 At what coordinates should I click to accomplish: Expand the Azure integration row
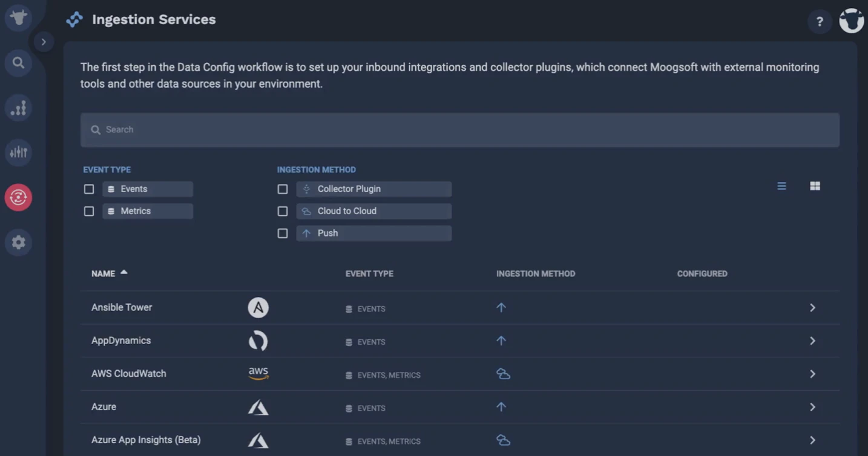(x=812, y=407)
